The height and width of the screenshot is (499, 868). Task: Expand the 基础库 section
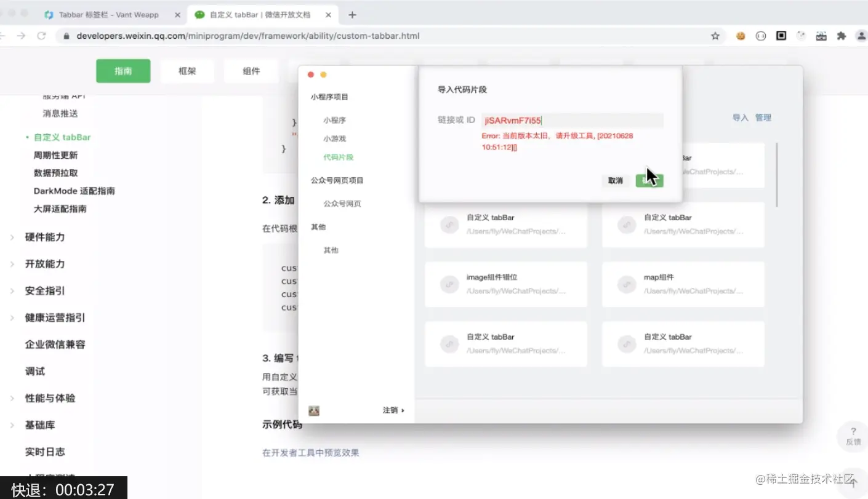[39, 425]
